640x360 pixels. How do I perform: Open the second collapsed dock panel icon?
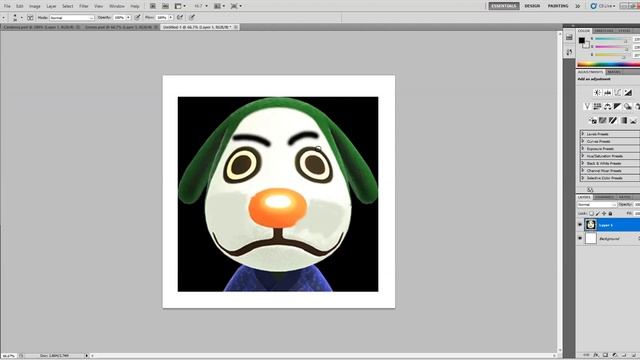click(569, 52)
